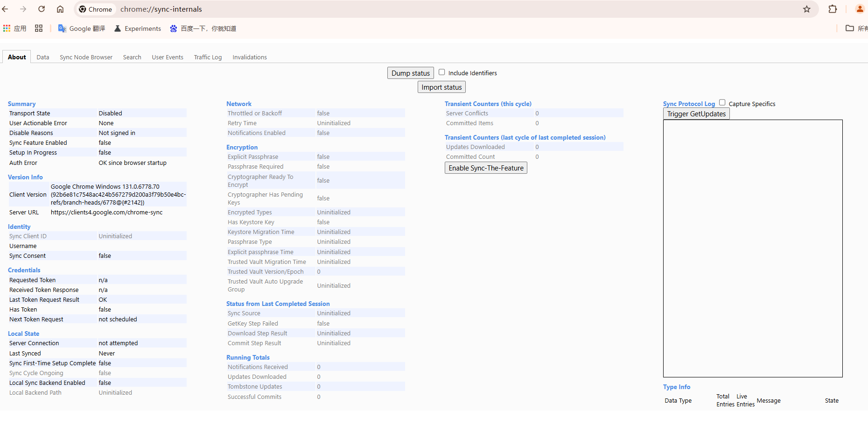Click the Encryption section heading

click(x=242, y=147)
